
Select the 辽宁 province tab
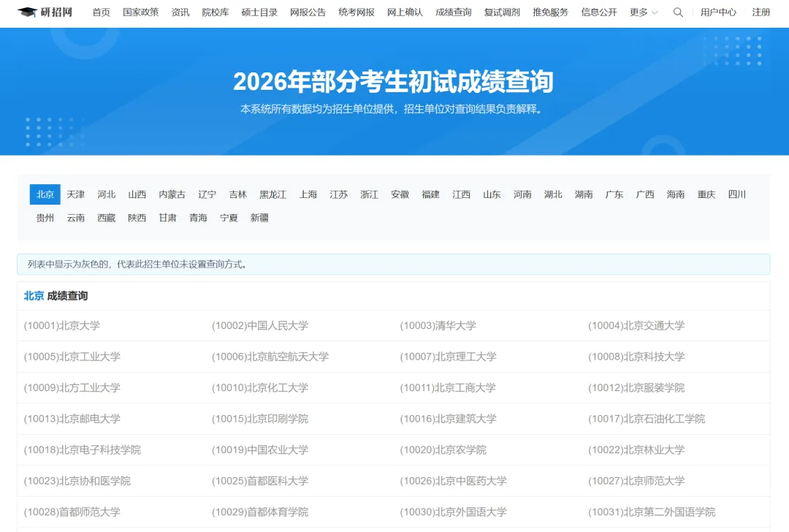pyautogui.click(x=207, y=194)
